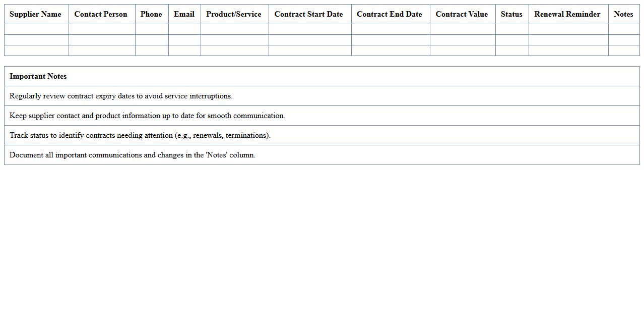This screenshot has width=644, height=328.
Task: Select the Phone column header
Action: point(151,14)
